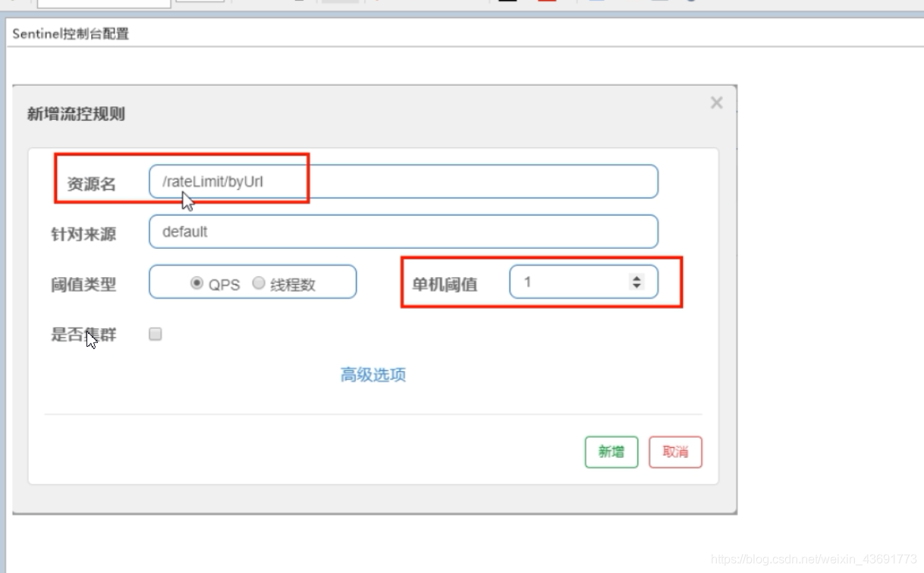924x573 pixels.
Task: Enable the 是否集群 checkbox
Action: point(156,334)
